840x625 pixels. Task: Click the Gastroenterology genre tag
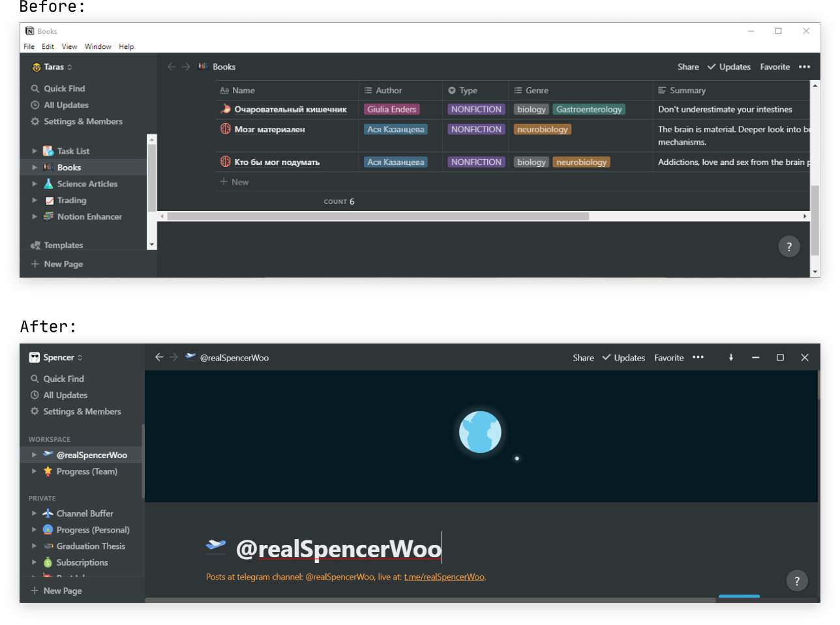(589, 109)
